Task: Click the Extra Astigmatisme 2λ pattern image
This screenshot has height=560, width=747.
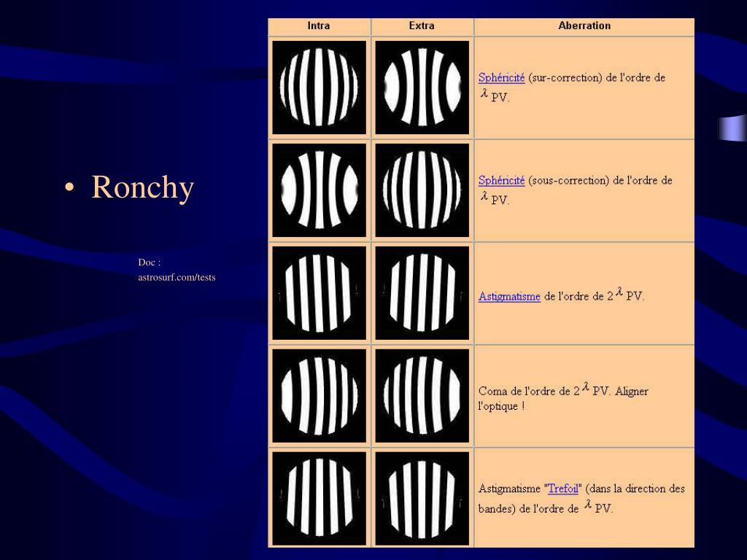Action: pyautogui.click(x=422, y=293)
